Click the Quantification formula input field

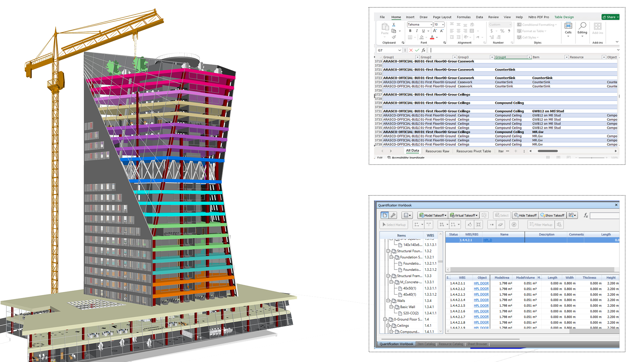pos(604,216)
